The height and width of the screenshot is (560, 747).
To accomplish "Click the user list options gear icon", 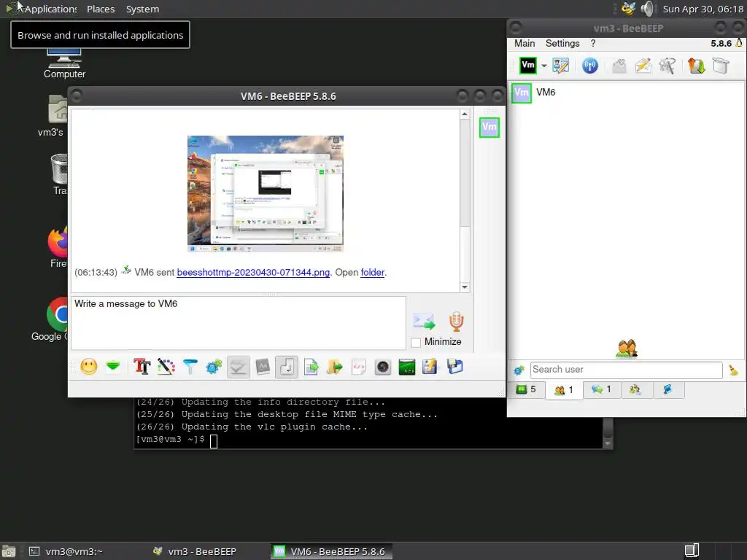I will pos(519,370).
